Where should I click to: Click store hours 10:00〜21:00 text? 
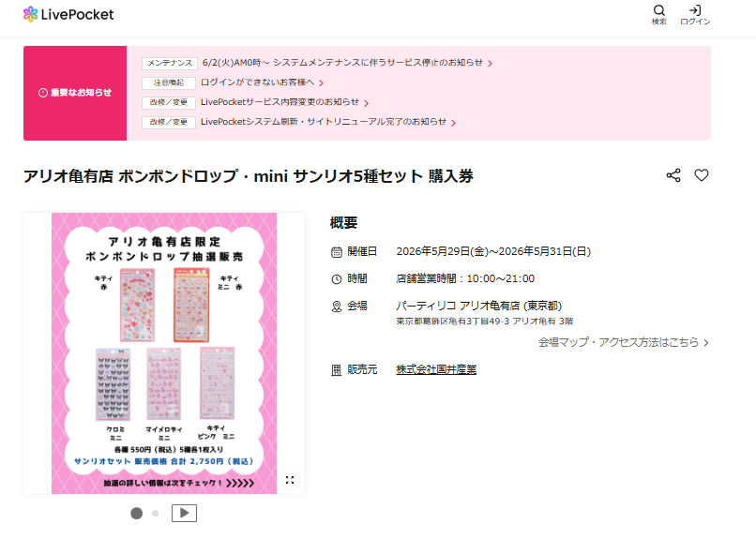[501, 278]
